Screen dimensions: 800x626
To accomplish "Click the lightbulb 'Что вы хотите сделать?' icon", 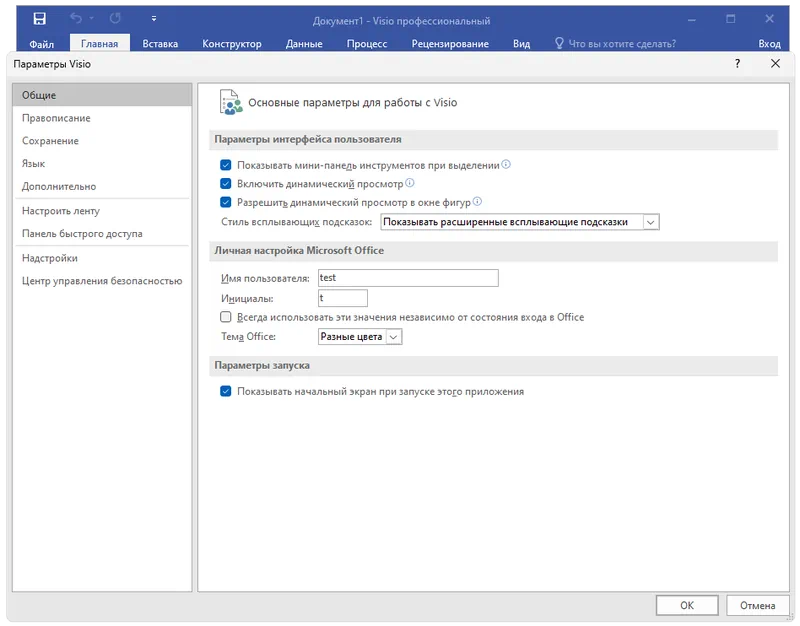I will tap(560, 43).
